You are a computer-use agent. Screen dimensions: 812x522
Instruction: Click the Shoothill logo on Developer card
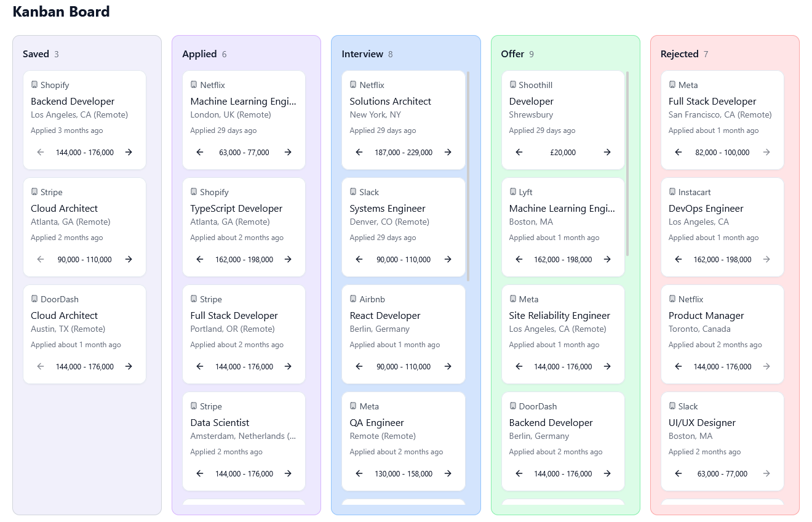coord(512,84)
